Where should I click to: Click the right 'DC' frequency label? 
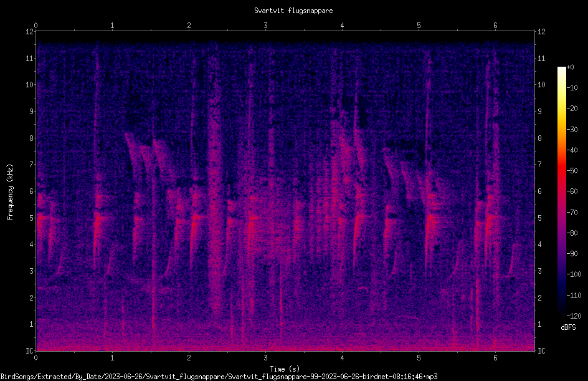541,351
